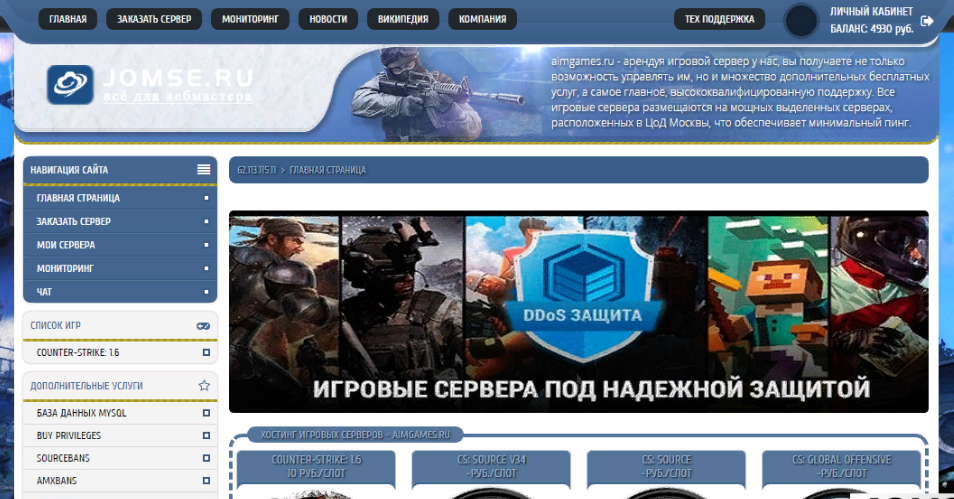Go to Мониторинг in the top bar
Image resolution: width=954 pixels, height=499 pixels.
pos(250,19)
